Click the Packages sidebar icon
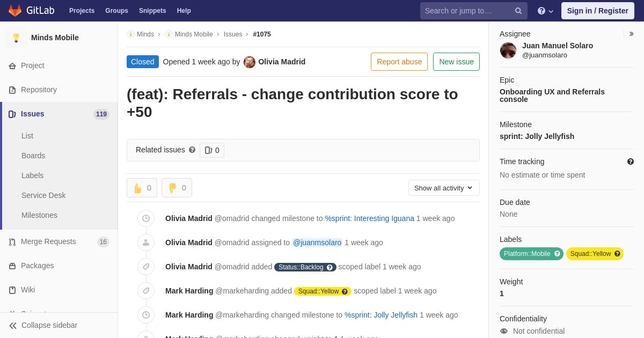Viewport: 644px width, 338px height. click(12, 266)
